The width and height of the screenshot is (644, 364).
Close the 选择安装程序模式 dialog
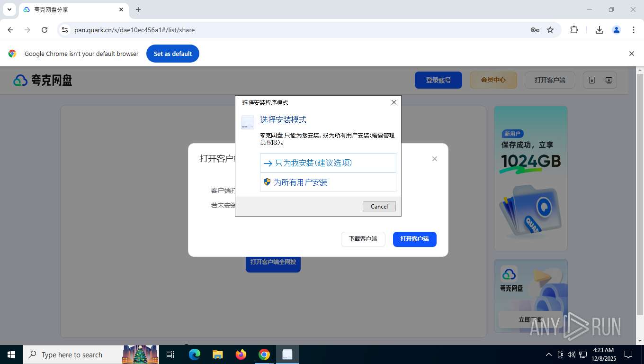pyautogui.click(x=394, y=102)
